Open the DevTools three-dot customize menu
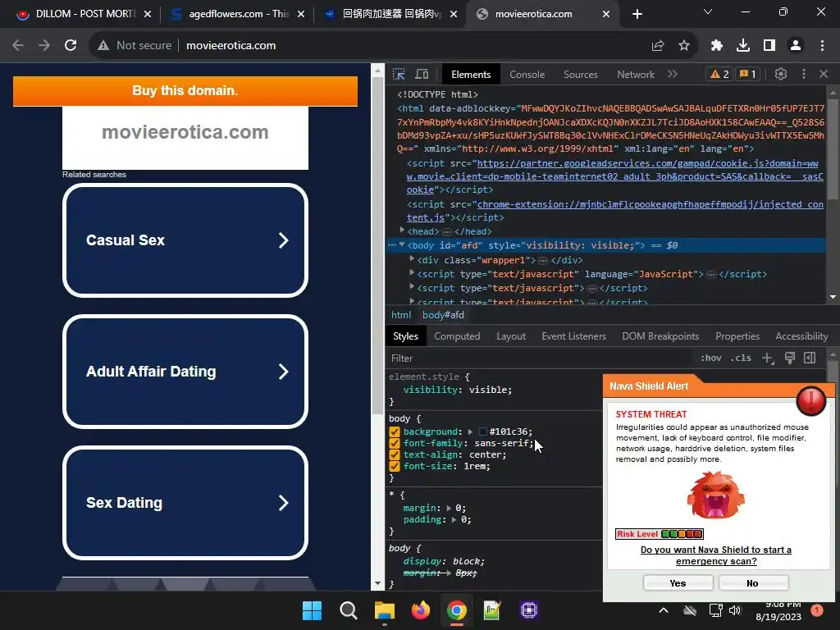 pos(804,74)
